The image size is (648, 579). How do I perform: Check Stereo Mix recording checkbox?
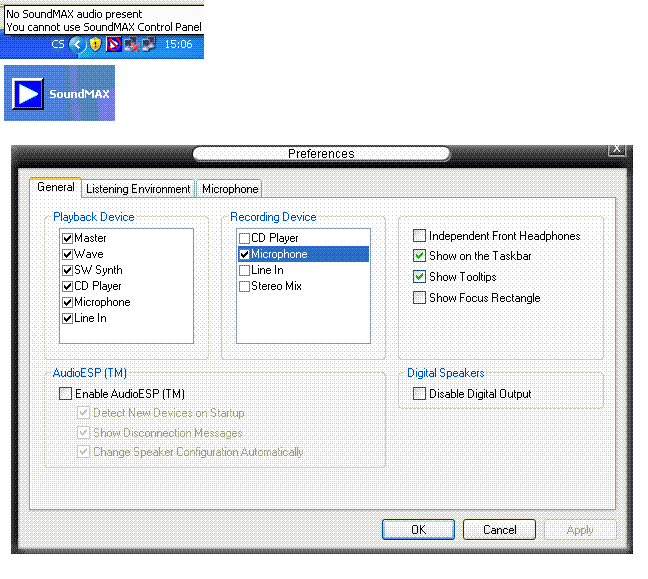(244, 286)
